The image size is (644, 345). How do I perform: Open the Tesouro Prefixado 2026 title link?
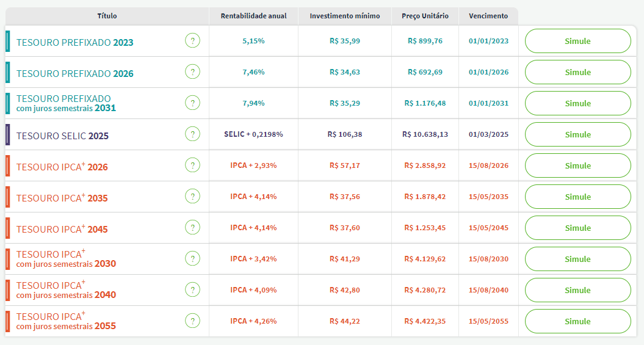pyautogui.click(x=74, y=73)
